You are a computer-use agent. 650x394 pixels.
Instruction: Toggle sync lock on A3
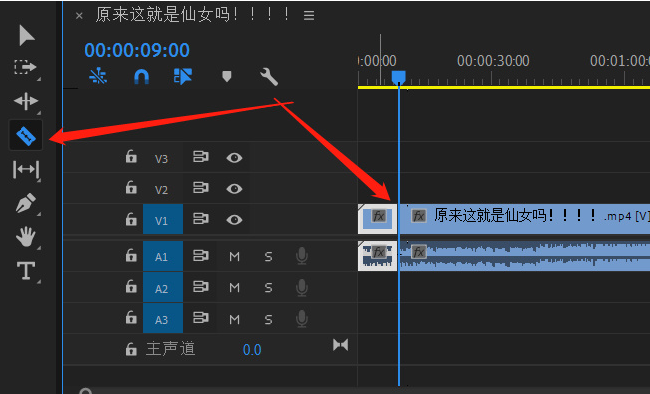201,318
